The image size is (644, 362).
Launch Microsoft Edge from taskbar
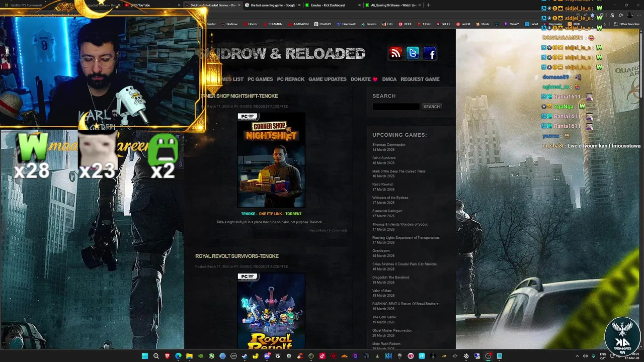(x=178, y=356)
